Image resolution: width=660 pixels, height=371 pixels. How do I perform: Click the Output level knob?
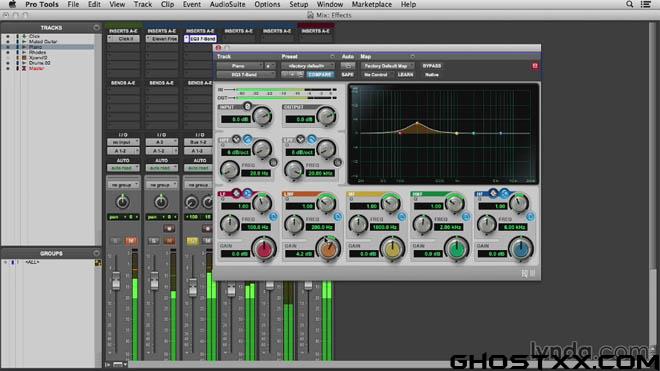click(326, 116)
